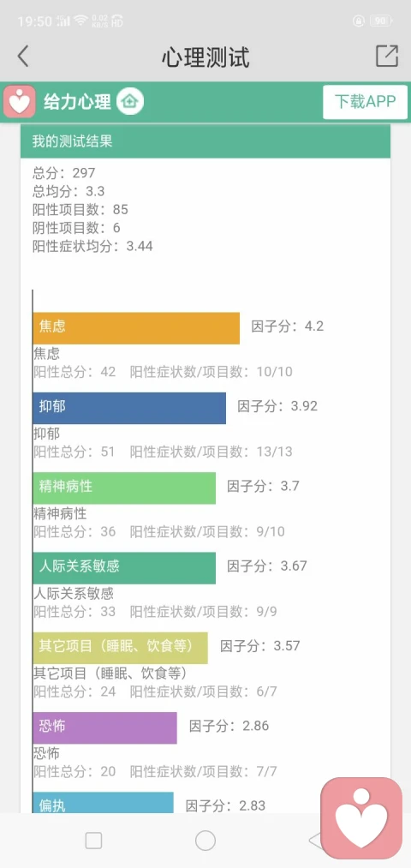The image size is (411, 868).
Task: Click the 下载APP button
Action: (x=365, y=102)
